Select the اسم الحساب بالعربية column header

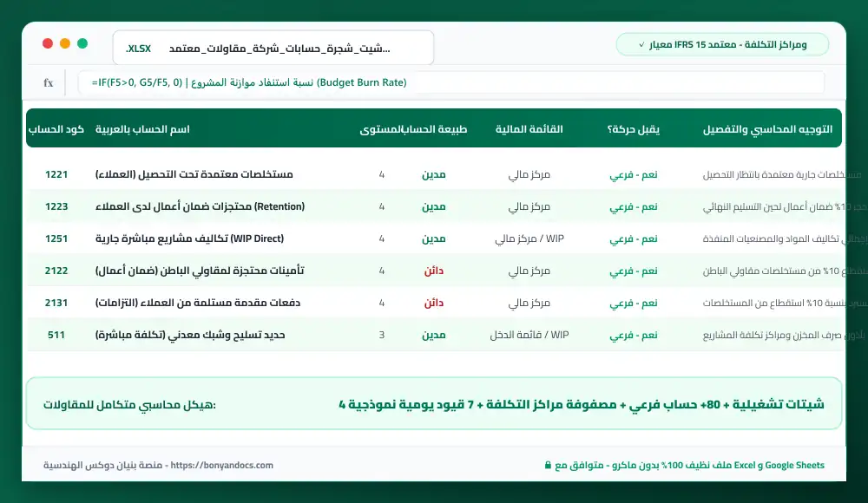[142, 129]
